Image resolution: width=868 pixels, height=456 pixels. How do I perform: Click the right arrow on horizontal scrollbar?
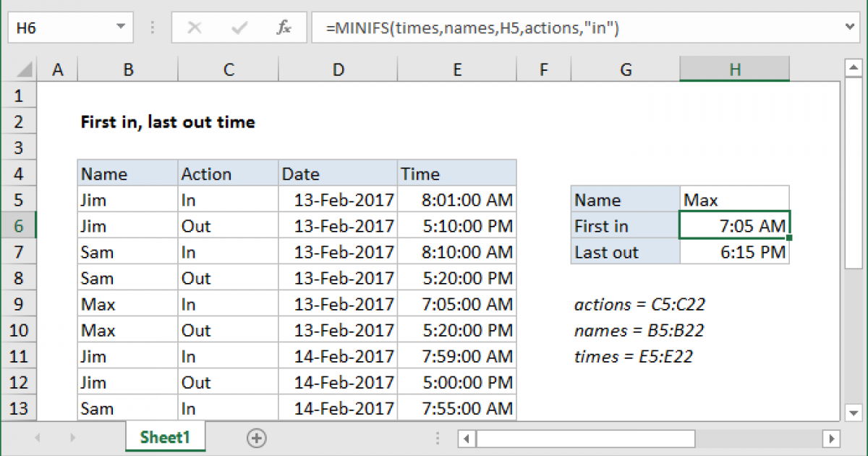[833, 439]
